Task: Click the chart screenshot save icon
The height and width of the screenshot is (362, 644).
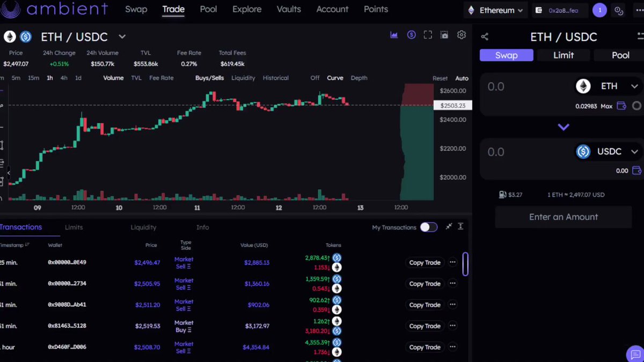Action: tap(444, 35)
